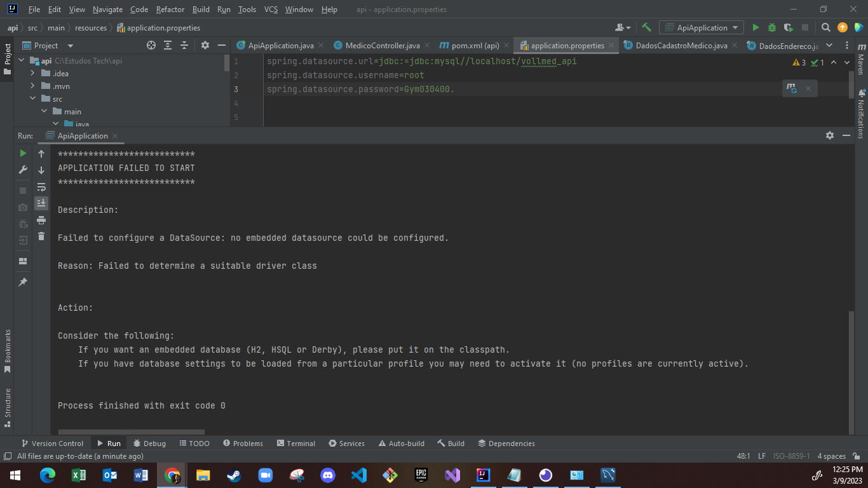868x488 pixels.
Task: Run ApiApplication with the green play icon
Action: [x=756, y=27]
